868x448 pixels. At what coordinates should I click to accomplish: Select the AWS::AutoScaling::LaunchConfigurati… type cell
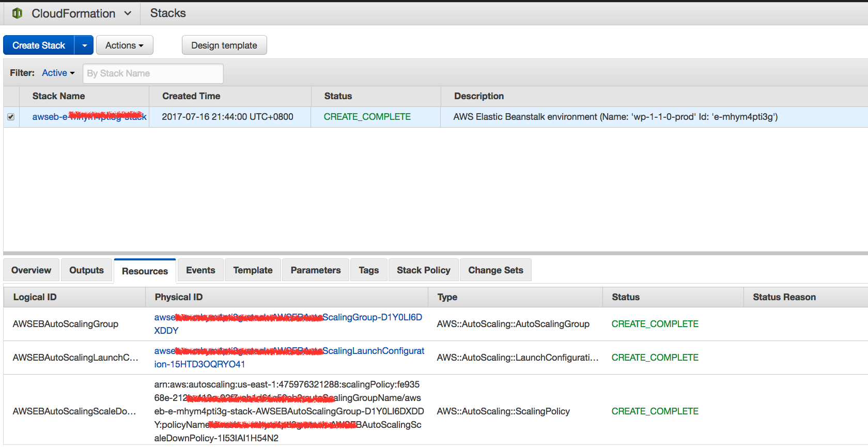click(518, 358)
